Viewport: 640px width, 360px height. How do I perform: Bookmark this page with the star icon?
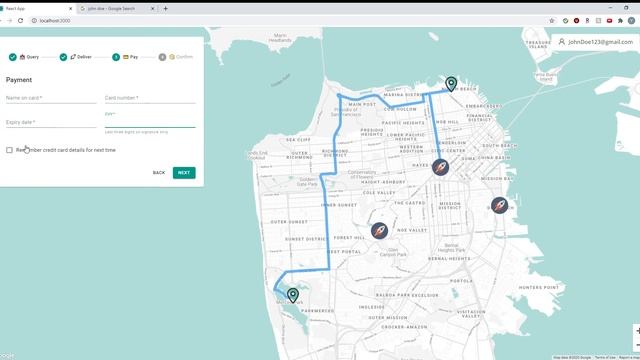coord(552,20)
